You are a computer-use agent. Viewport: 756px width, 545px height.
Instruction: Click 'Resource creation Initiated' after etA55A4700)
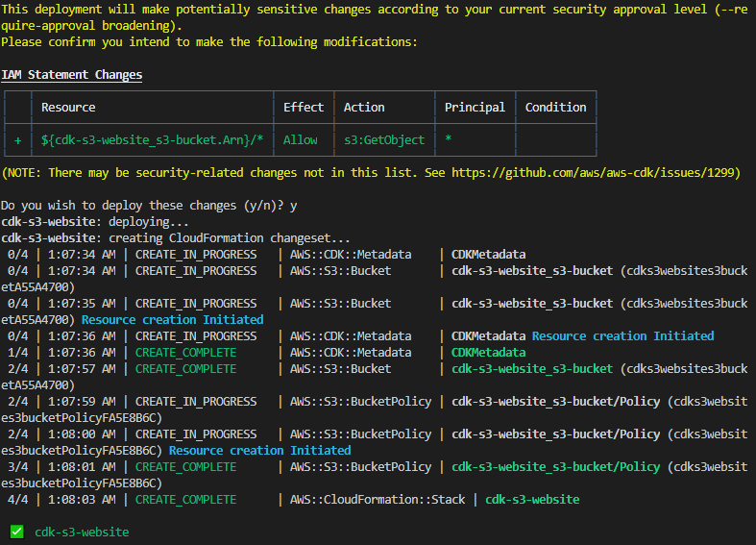click(173, 320)
